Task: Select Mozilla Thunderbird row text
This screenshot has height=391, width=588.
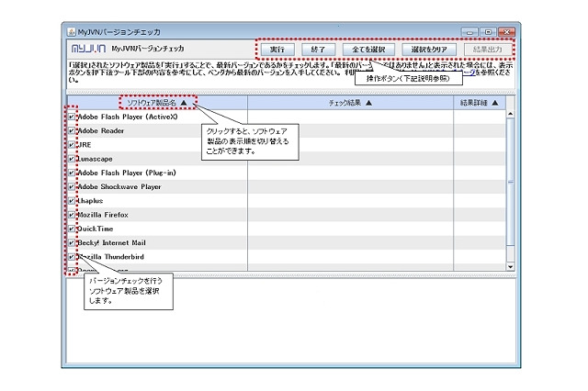Action: click(x=110, y=257)
